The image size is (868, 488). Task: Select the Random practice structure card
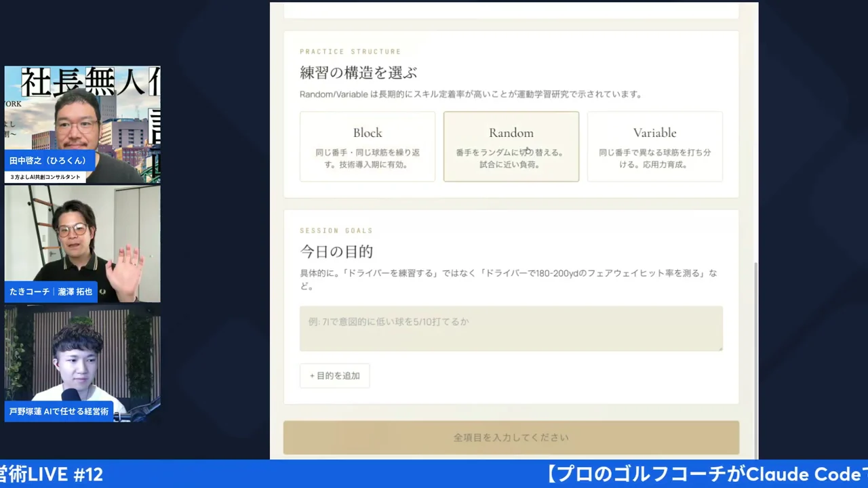click(511, 146)
